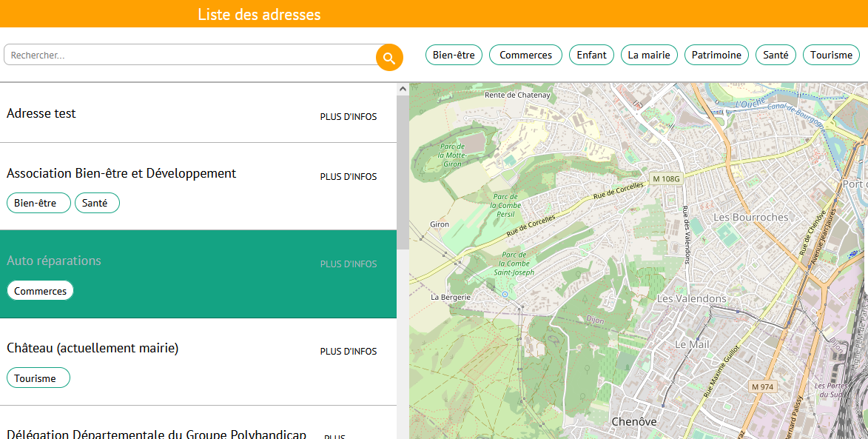Click the Santé tag under Association Bien-être

tap(97, 202)
